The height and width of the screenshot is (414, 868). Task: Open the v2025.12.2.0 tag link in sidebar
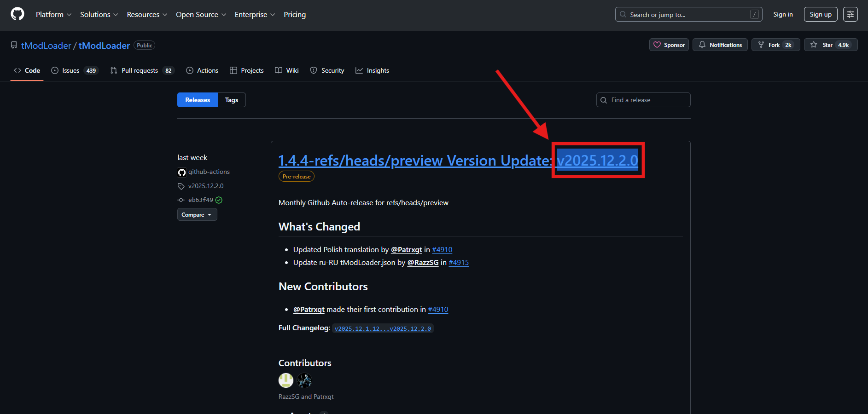coord(206,186)
